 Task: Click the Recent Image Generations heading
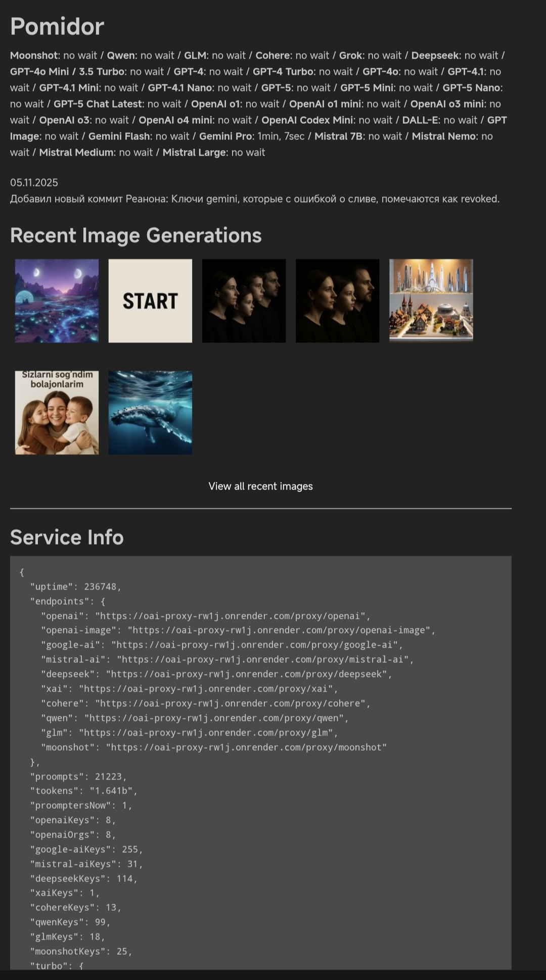pos(136,235)
